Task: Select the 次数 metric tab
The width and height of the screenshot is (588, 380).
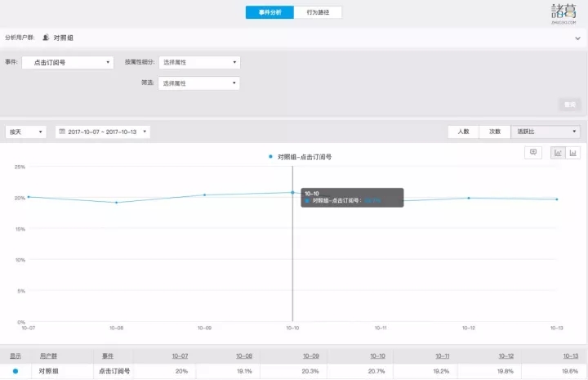Action: (x=495, y=132)
